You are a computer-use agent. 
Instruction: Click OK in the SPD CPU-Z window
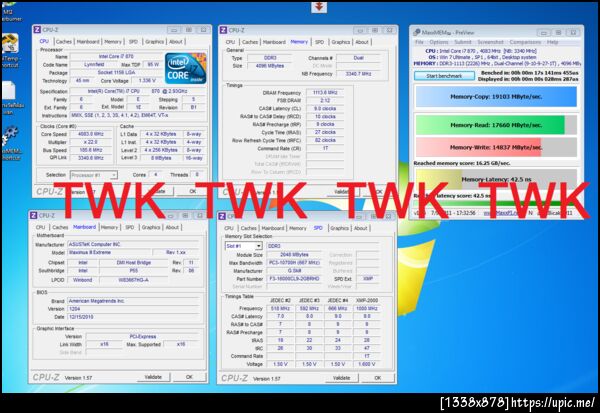(x=378, y=378)
